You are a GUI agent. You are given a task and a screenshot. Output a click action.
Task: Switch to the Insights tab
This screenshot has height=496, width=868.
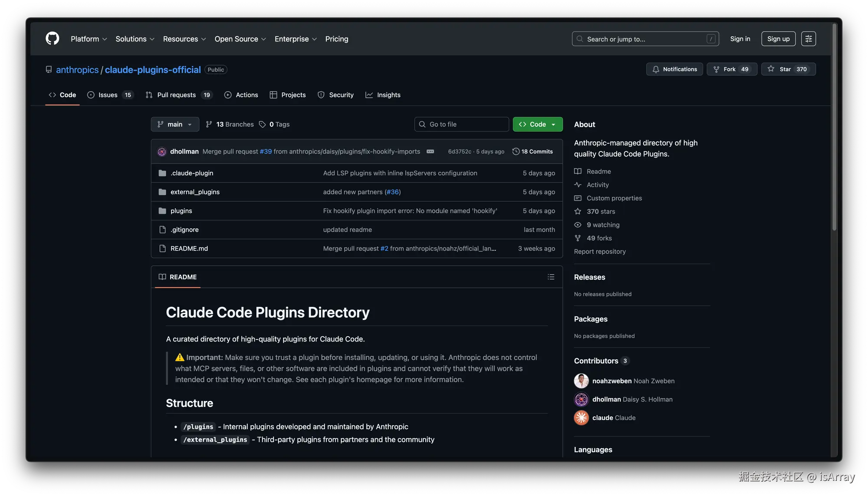[x=383, y=95]
